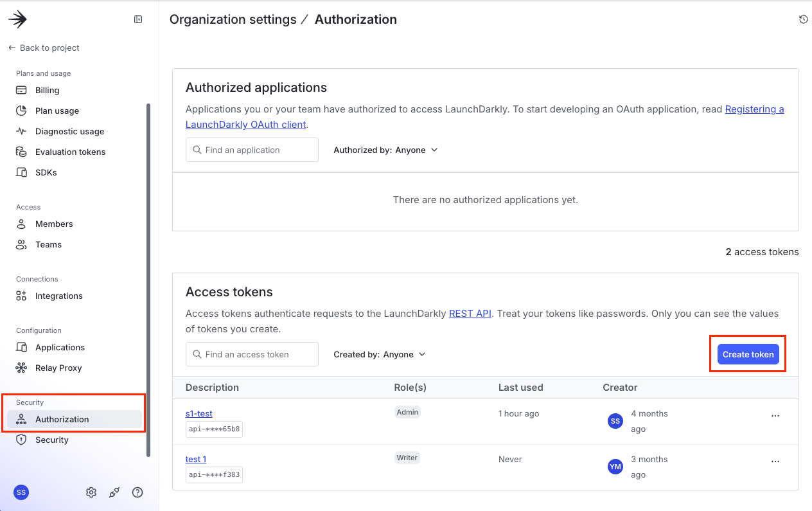
Task: Click the Members person icon
Action: (x=21, y=224)
